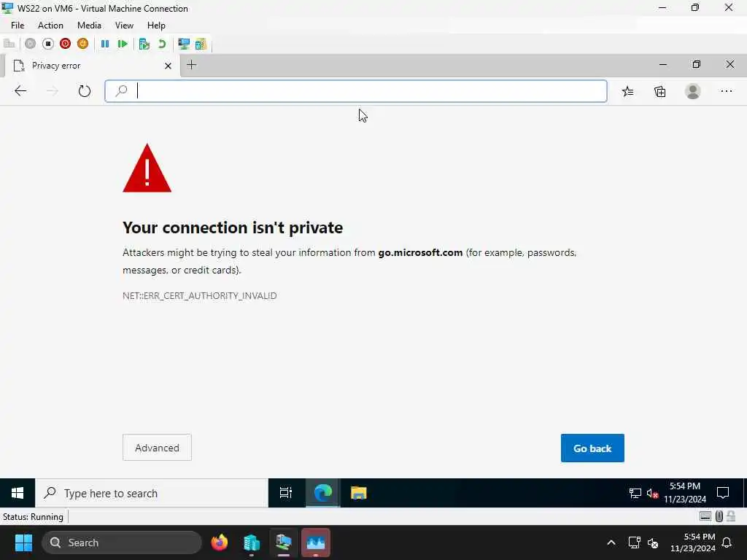Open the View menu
The width and height of the screenshot is (747, 560).
[x=124, y=26]
